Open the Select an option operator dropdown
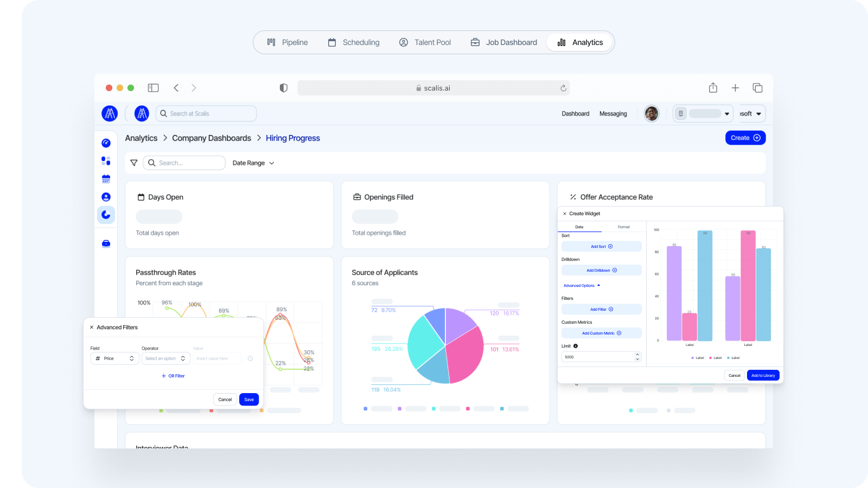This screenshot has width=868, height=488. [165, 358]
